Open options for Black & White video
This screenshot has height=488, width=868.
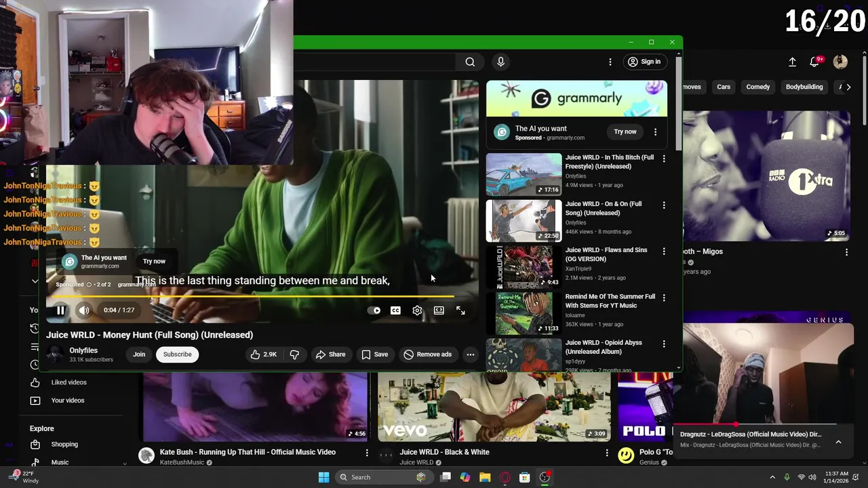click(x=607, y=453)
